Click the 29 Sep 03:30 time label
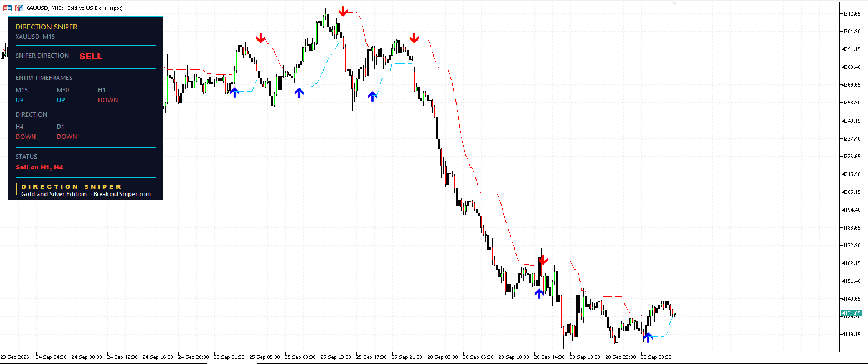Screen dimensions: 868x364 click(656, 357)
